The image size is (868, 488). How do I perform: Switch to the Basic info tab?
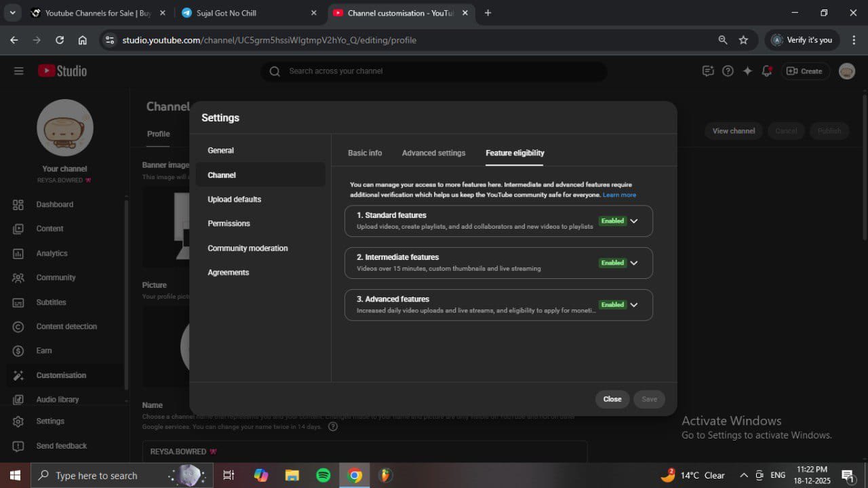[365, 153]
